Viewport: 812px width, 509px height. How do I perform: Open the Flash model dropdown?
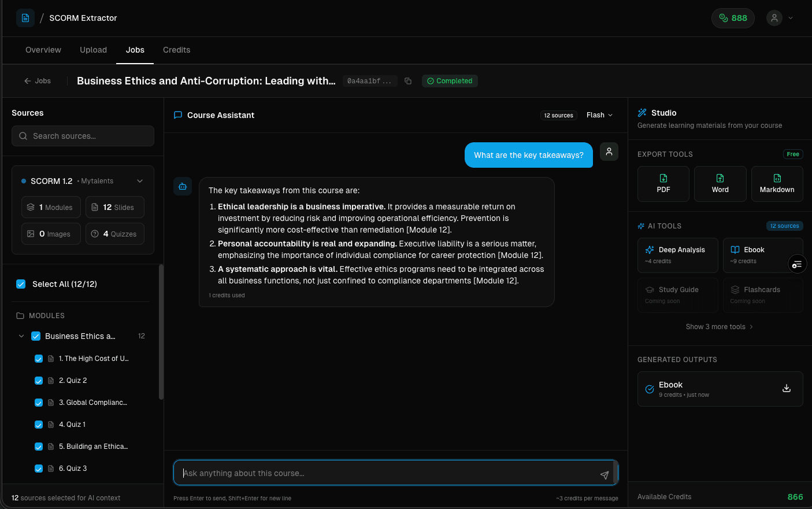[599, 115]
